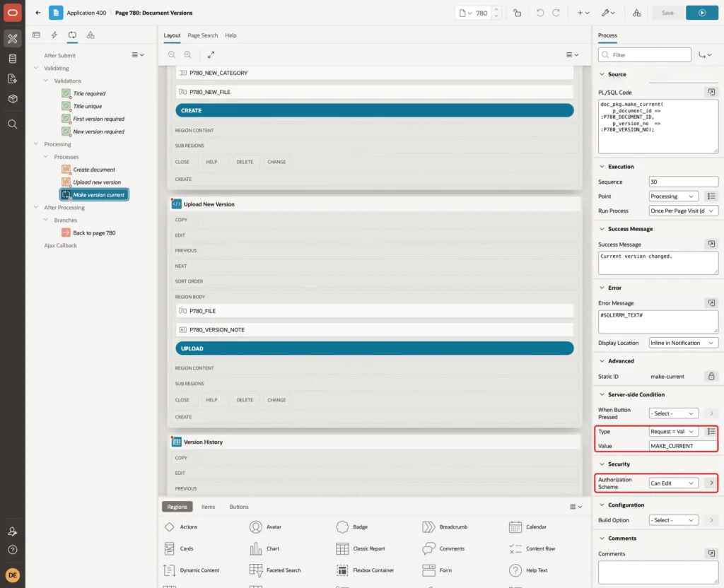Collapse the Processes tree node
Image resolution: width=724 pixels, height=588 pixels.
[46, 157]
